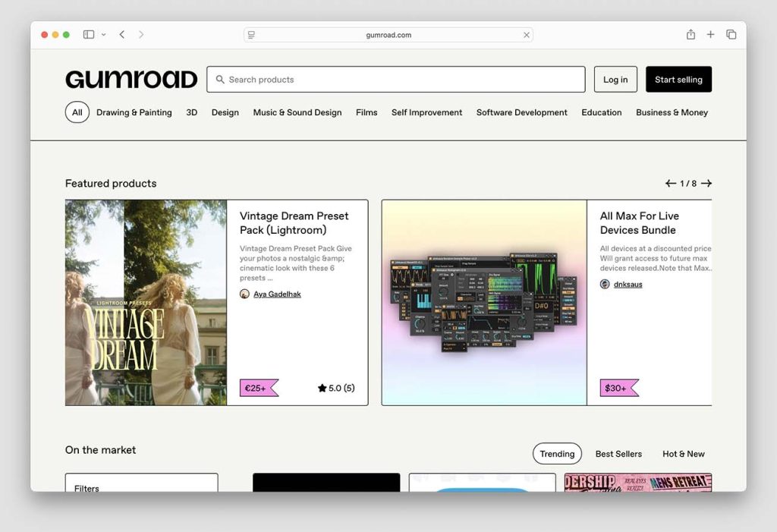
Task: Expand the sidebar dropdown chevron
Action: click(x=103, y=35)
